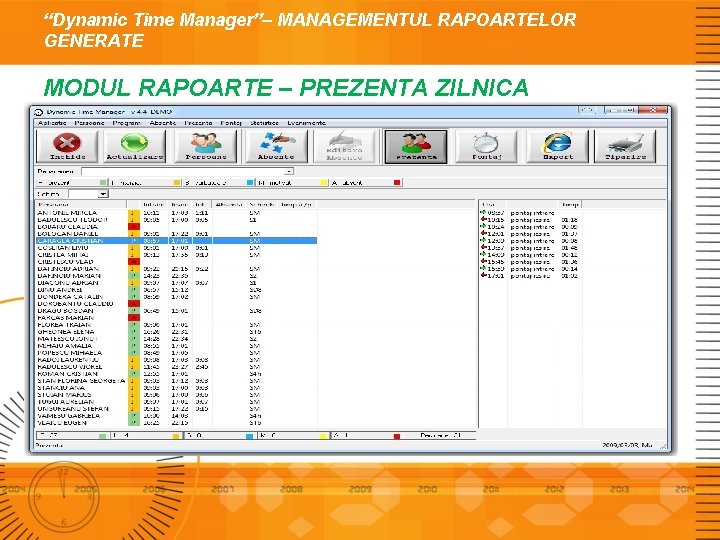Click the red absent status cell for FARCAS MARIAN
This screenshot has width=720, height=540.
pyautogui.click(x=134, y=318)
